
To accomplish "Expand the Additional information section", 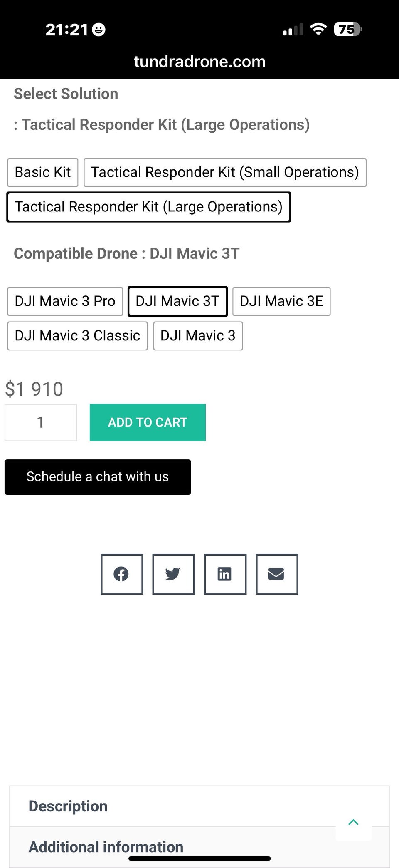I will pos(106,846).
